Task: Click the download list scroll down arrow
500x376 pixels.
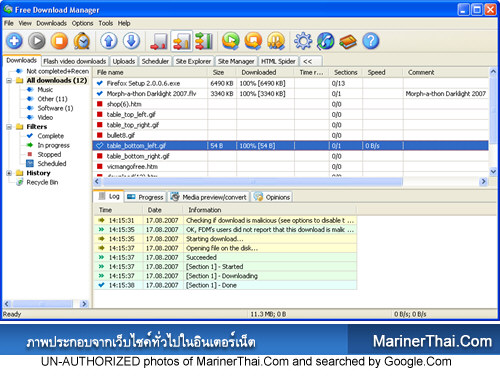Action: pyautogui.click(x=493, y=171)
